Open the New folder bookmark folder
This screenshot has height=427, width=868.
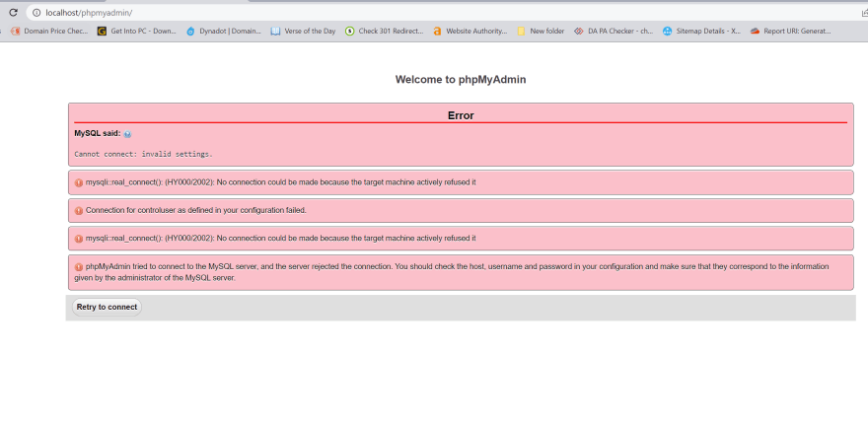pos(541,31)
